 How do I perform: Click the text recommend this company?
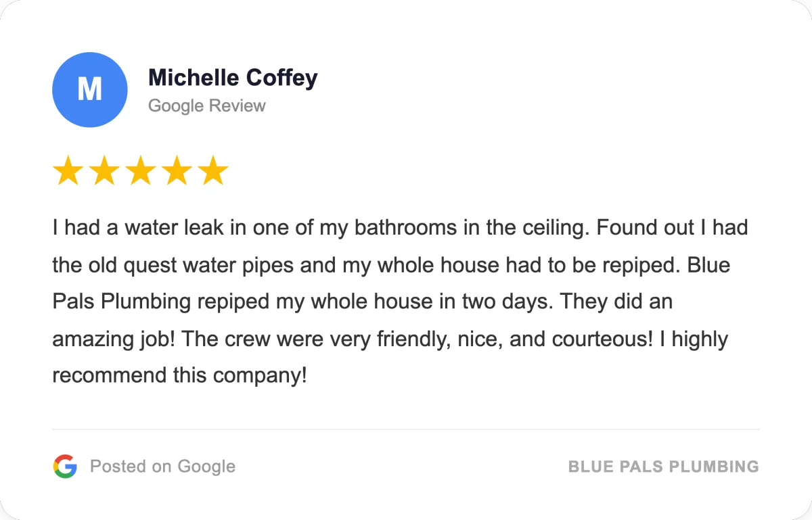pos(179,375)
